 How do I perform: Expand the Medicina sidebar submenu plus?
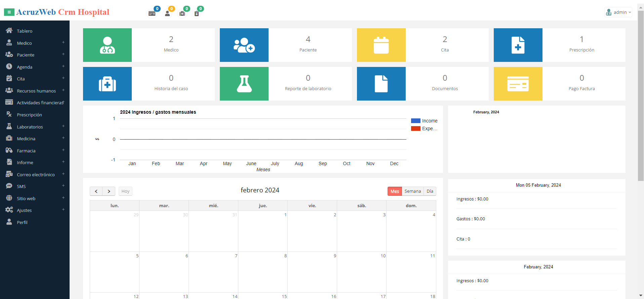[63, 138]
